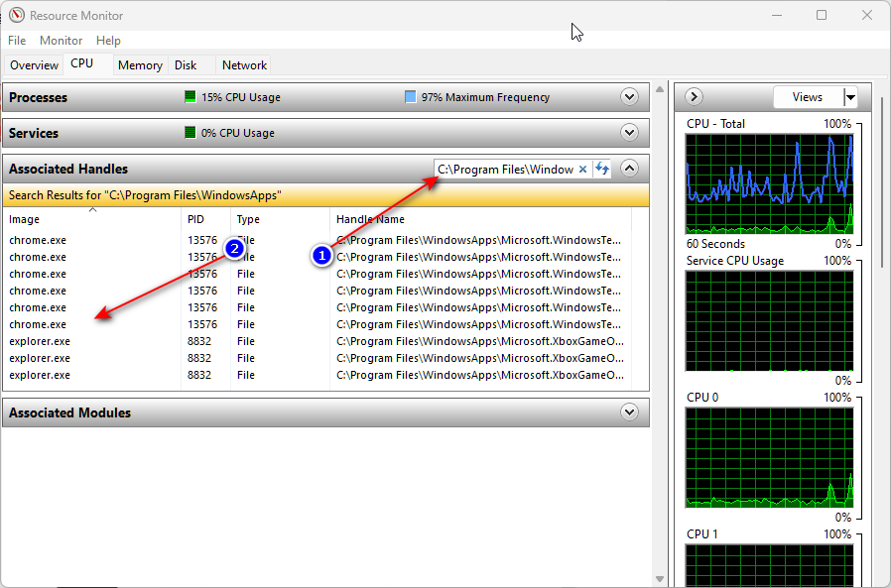The height and width of the screenshot is (588, 891).
Task: Collapse the graph pane with the arrow button
Action: 694,97
